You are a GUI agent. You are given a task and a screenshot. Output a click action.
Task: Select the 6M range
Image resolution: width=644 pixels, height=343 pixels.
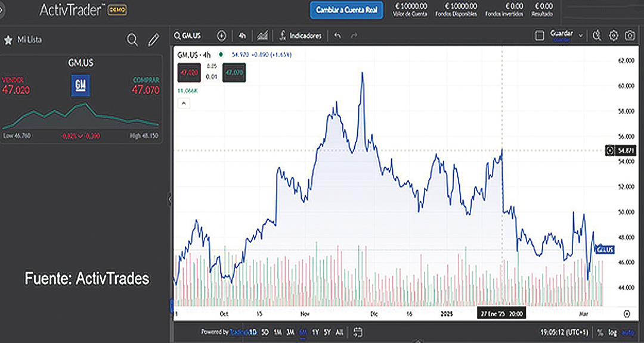pyautogui.click(x=303, y=332)
